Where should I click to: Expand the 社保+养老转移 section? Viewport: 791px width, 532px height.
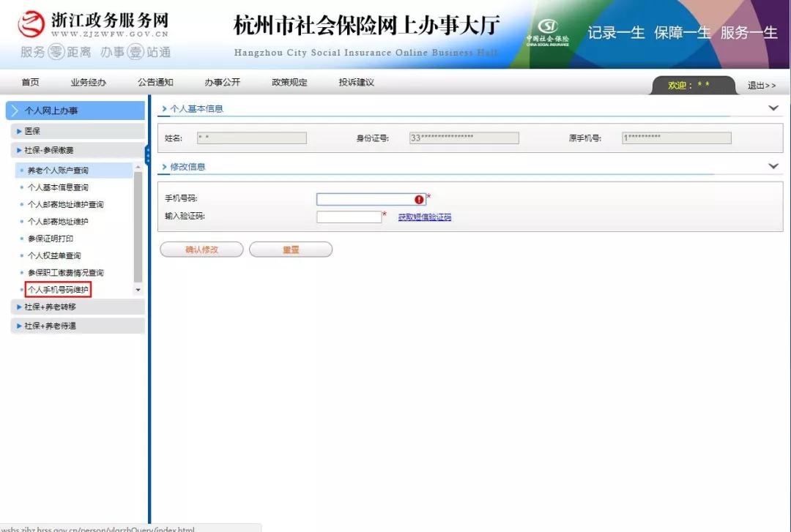click(77, 307)
